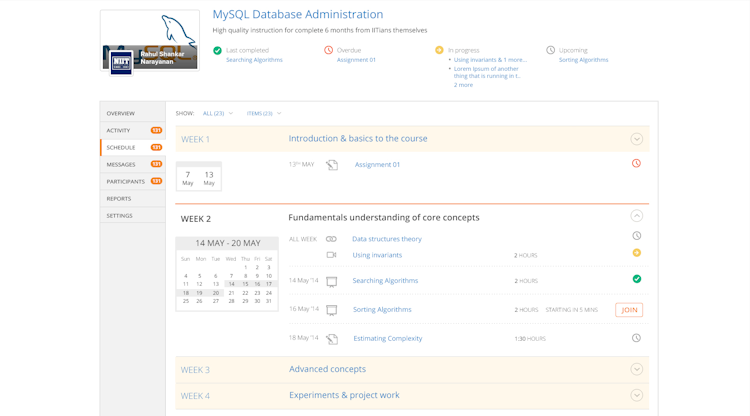
Task: Click the in-progress plus icon for Using Invariants
Action: pyautogui.click(x=636, y=254)
